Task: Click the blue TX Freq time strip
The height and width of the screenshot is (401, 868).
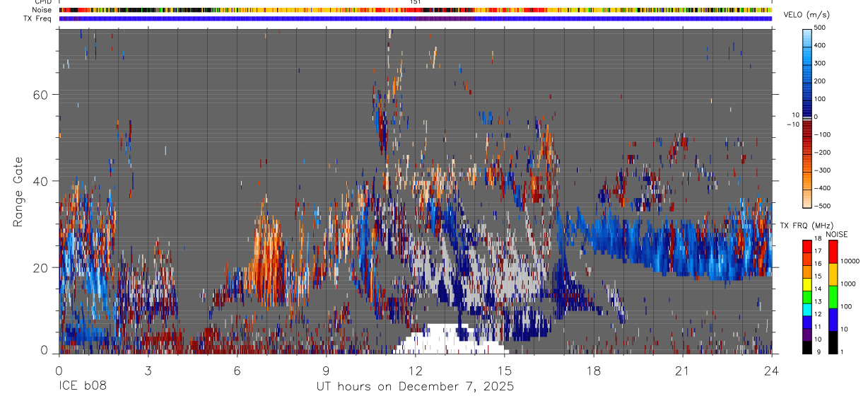Action: point(415,18)
